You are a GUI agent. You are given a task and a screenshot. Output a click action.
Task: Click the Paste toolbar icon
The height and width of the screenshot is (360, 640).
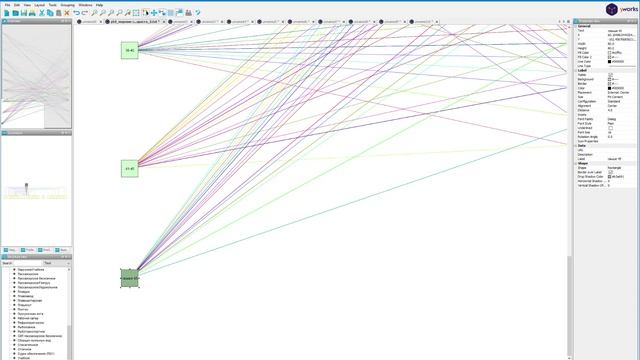point(58,13)
